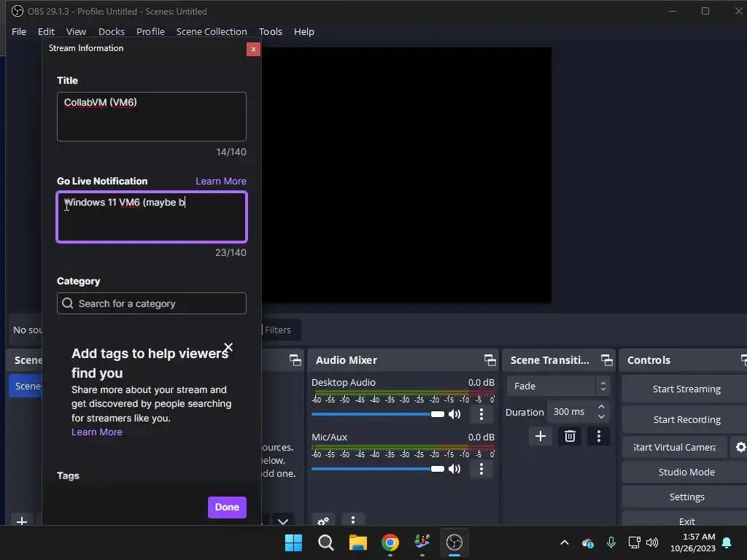Mute the Desktop Audio speaker icon

click(x=454, y=414)
